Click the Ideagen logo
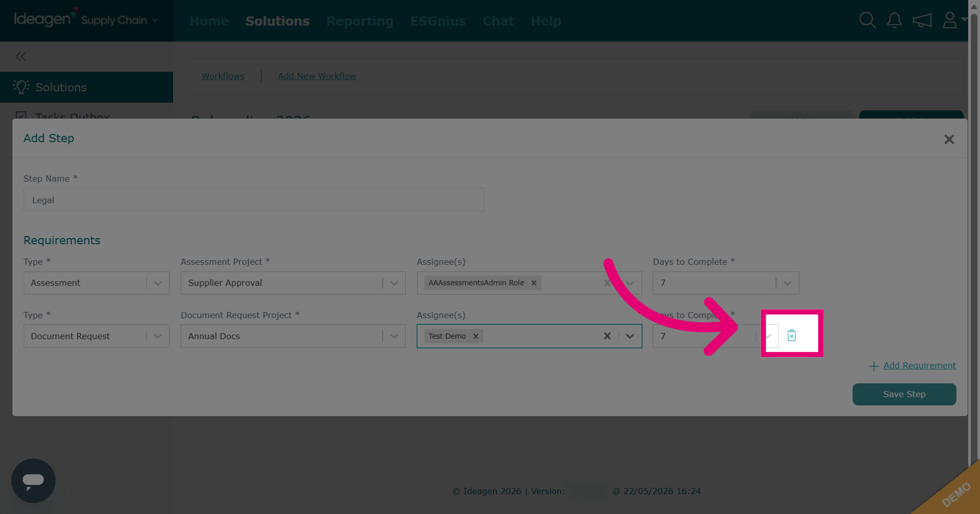The image size is (980, 514). [45, 18]
